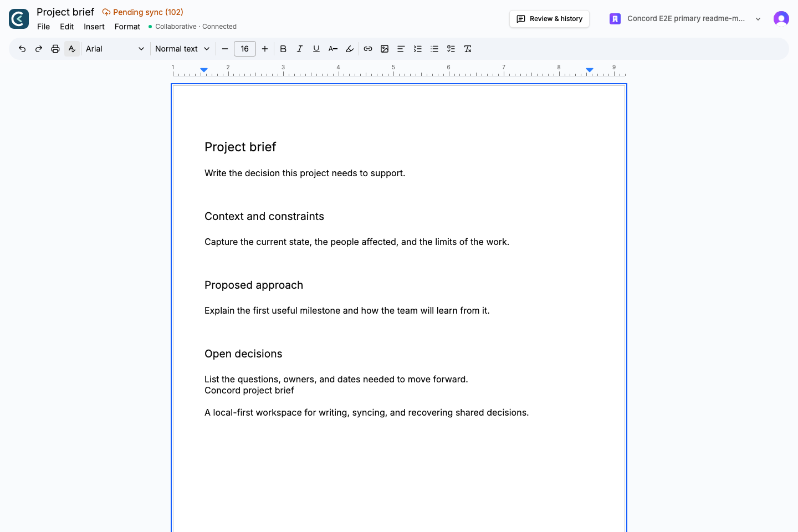Open the highlight color picker

350,49
